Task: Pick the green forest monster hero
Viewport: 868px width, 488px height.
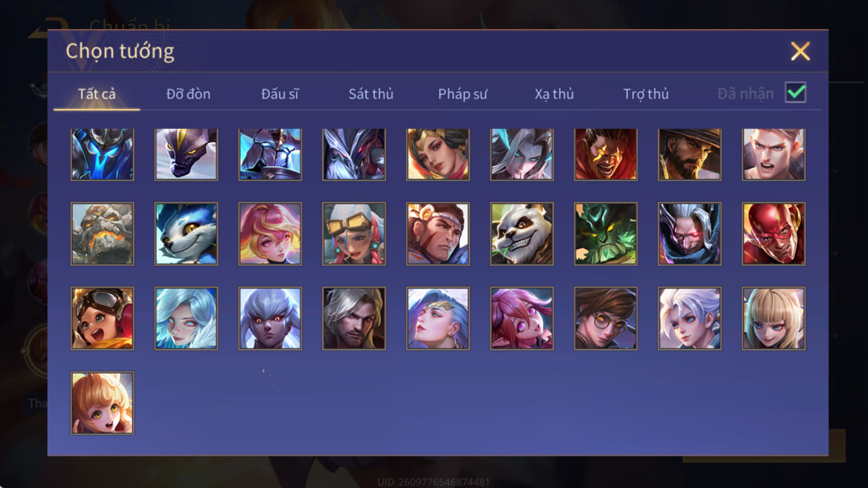Action: (x=605, y=234)
